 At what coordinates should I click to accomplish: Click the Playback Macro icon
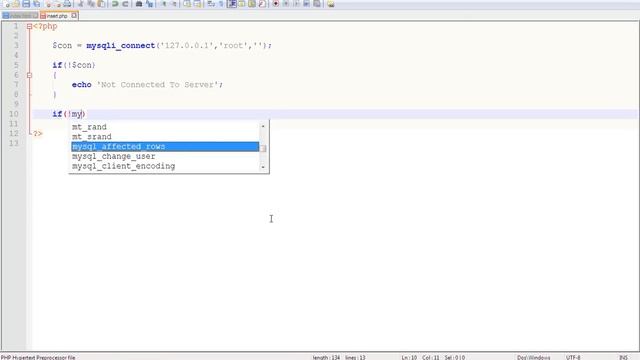296,4
